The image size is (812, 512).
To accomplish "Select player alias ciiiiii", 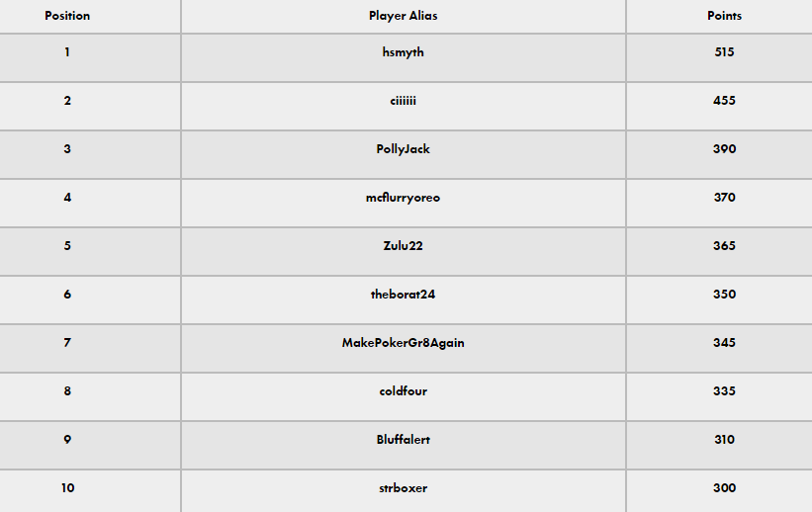I will [x=403, y=101].
